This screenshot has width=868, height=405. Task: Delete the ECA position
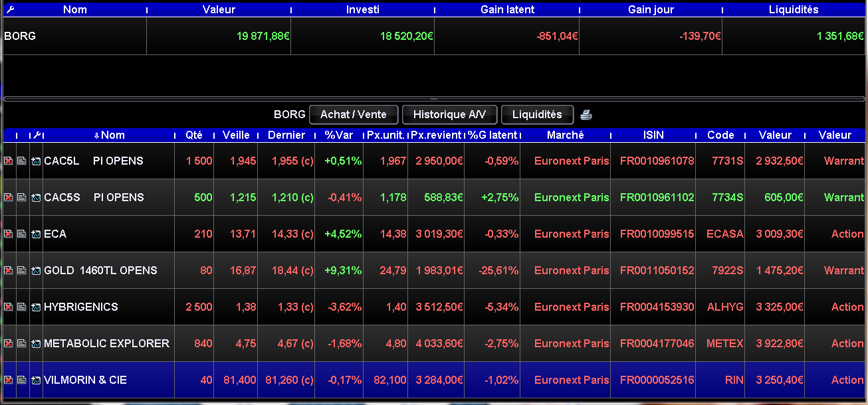tap(9, 234)
